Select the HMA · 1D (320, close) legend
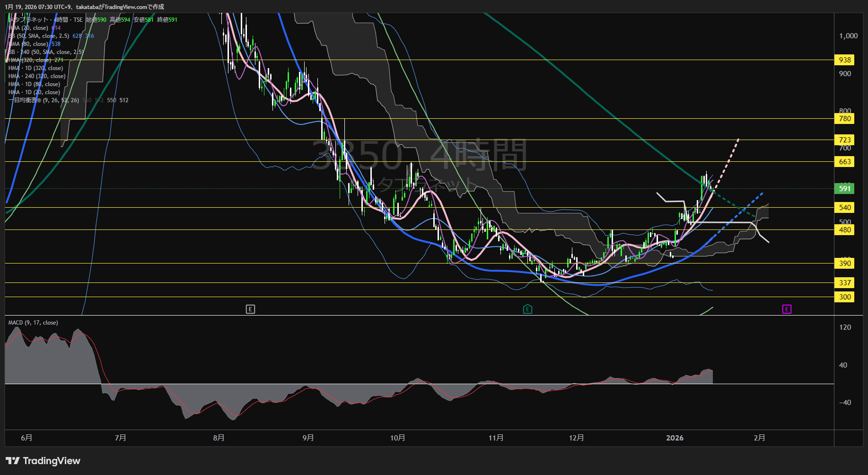The image size is (868, 475). click(x=35, y=68)
